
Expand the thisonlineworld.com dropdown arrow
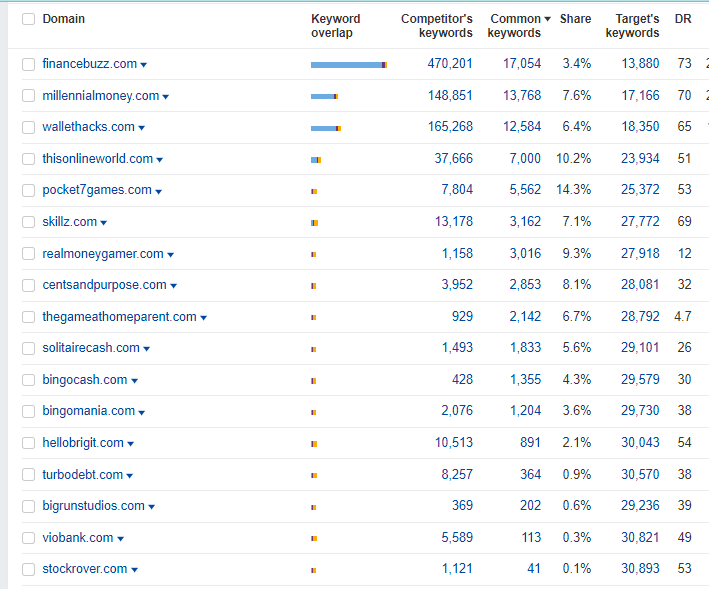(x=160, y=160)
